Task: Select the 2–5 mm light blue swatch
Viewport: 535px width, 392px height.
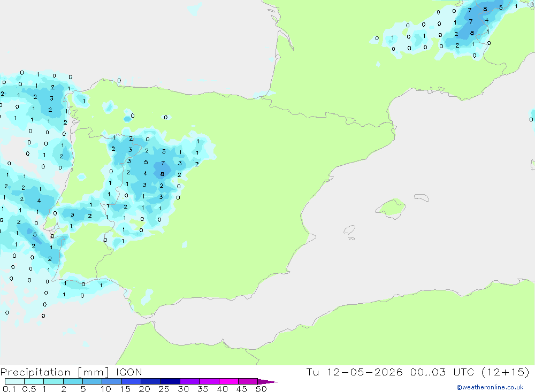Action: point(73,381)
